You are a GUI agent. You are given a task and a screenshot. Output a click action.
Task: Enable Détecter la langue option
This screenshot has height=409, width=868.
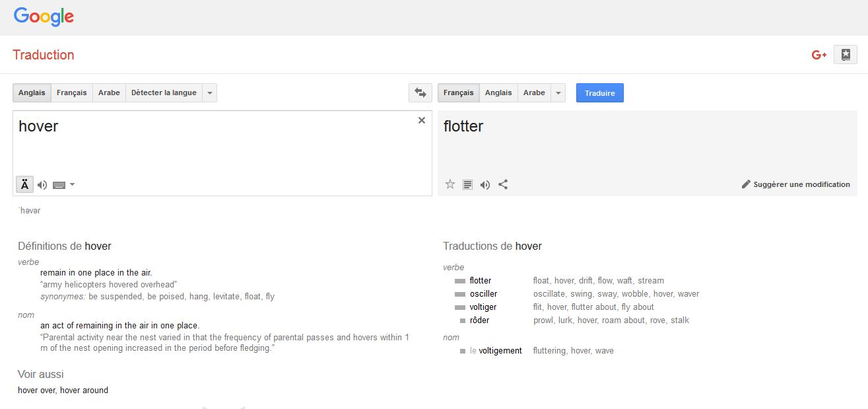[164, 93]
